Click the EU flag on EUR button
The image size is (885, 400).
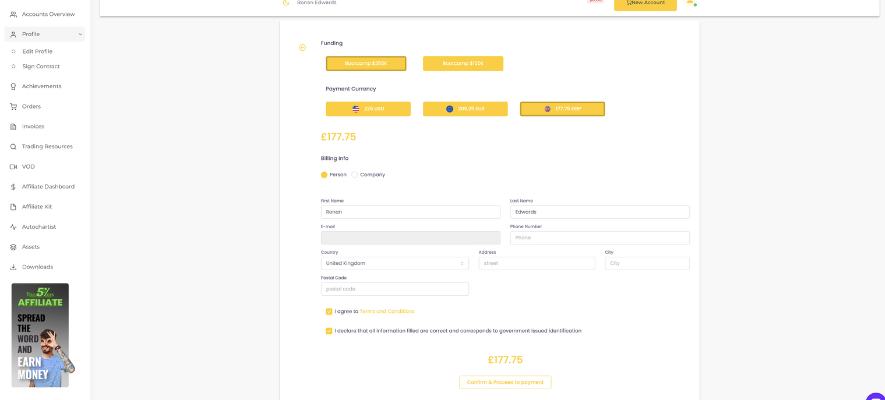click(x=450, y=109)
